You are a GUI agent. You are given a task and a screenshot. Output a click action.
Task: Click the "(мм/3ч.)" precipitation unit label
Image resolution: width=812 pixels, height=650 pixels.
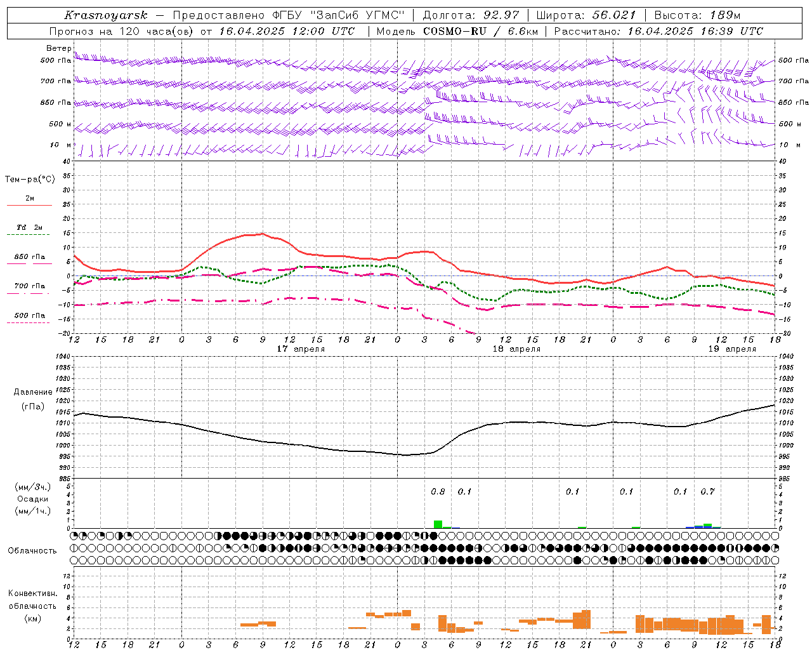[32, 487]
